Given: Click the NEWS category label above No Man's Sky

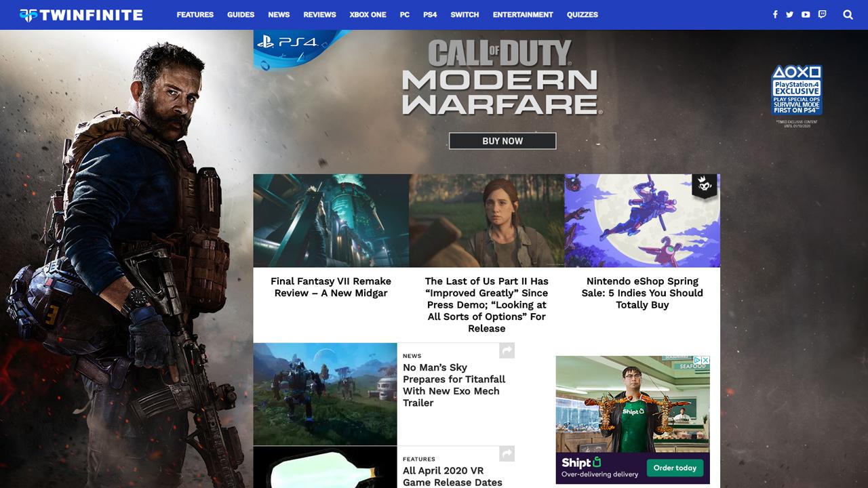Looking at the screenshot, I should [x=412, y=356].
